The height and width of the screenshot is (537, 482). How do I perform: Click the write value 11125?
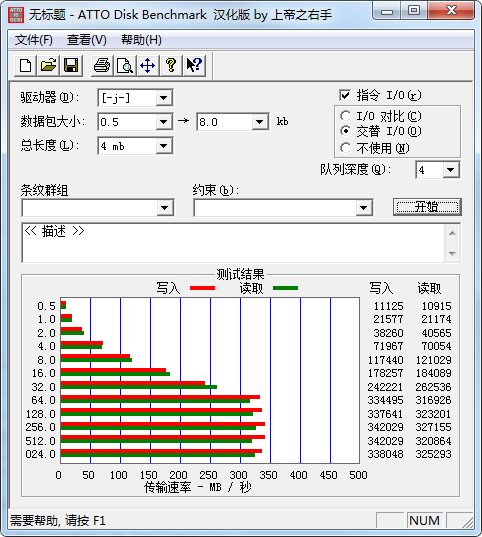click(x=388, y=306)
